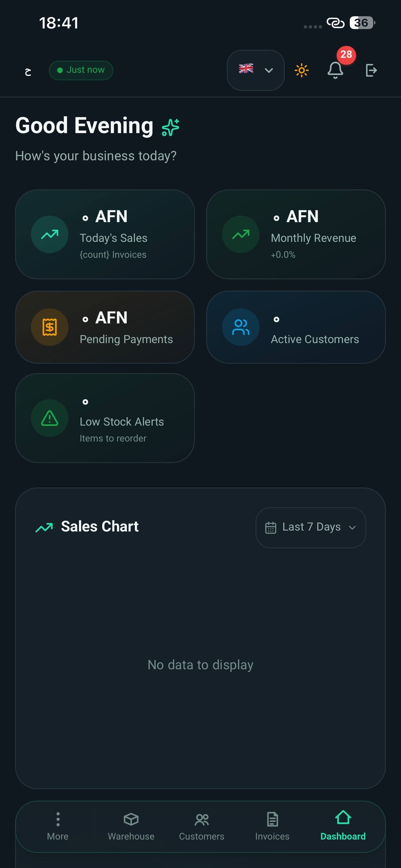Viewport: 401px width, 868px height.
Task: Open the notifications bell icon
Action: [x=335, y=70]
